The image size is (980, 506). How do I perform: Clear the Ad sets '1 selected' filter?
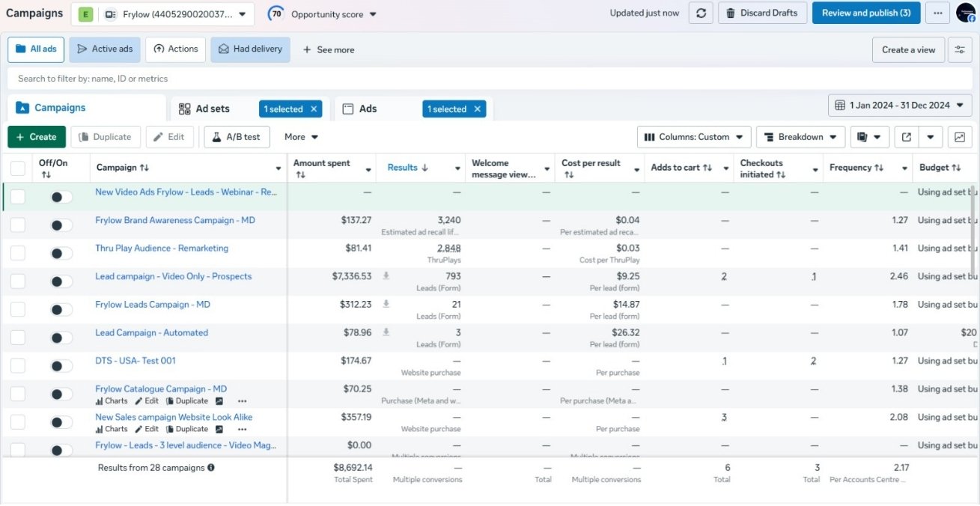(314, 109)
